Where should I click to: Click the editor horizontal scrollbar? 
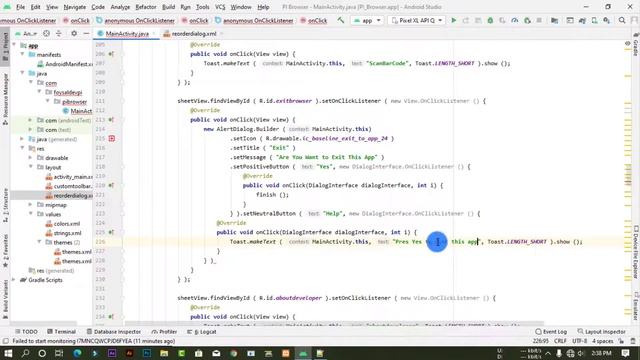point(335,324)
